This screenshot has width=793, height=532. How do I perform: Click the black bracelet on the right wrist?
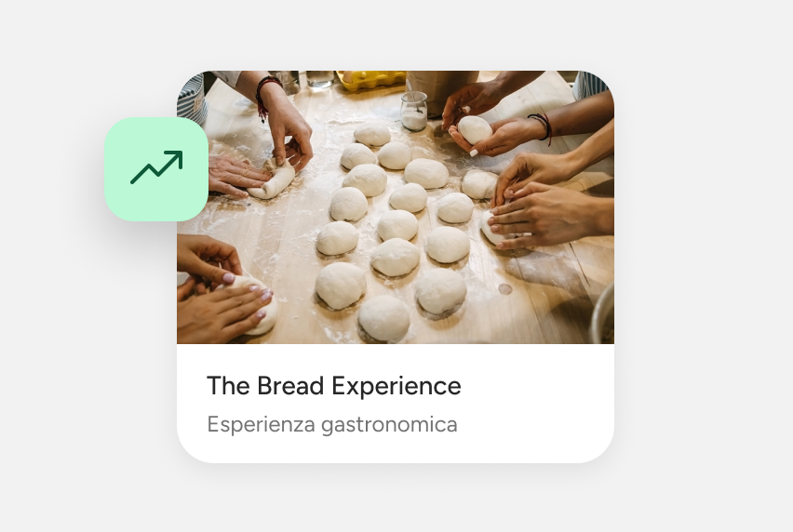542,126
